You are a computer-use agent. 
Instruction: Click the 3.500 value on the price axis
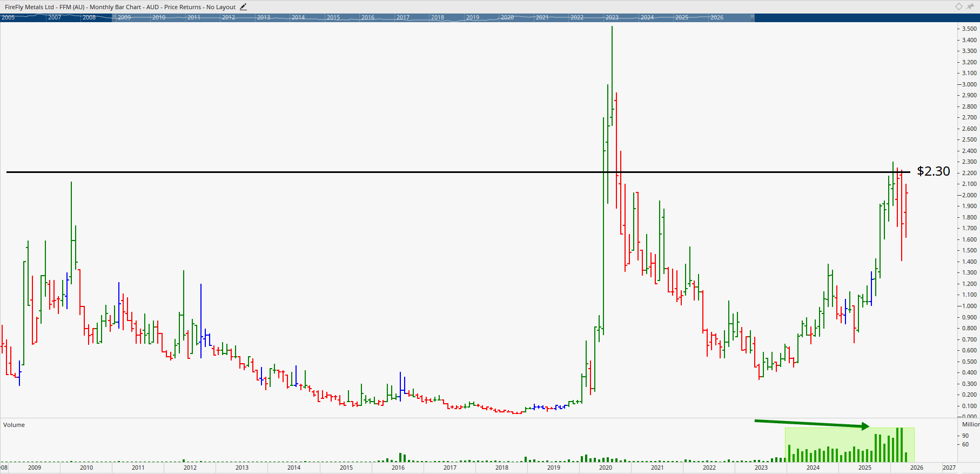(x=969, y=29)
